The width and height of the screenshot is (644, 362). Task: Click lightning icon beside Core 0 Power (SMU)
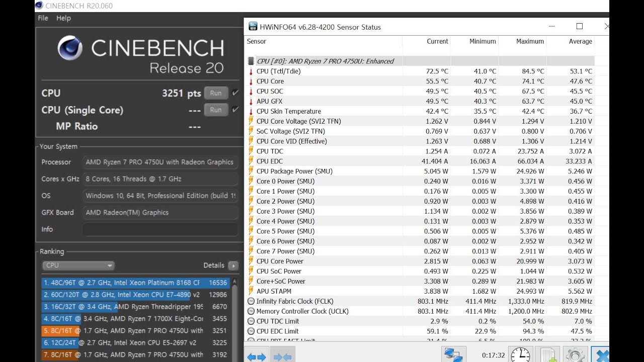click(251, 182)
